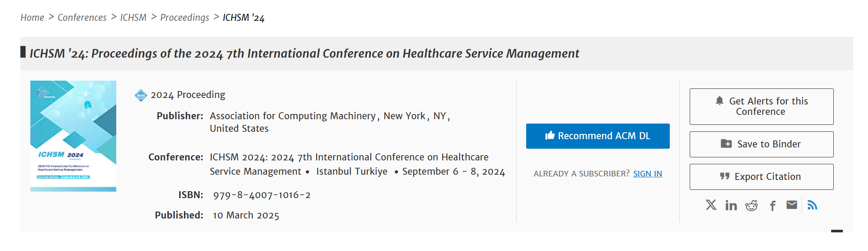Click the Association for Computing Machinery publisher
The height and width of the screenshot is (251, 868).
point(292,116)
